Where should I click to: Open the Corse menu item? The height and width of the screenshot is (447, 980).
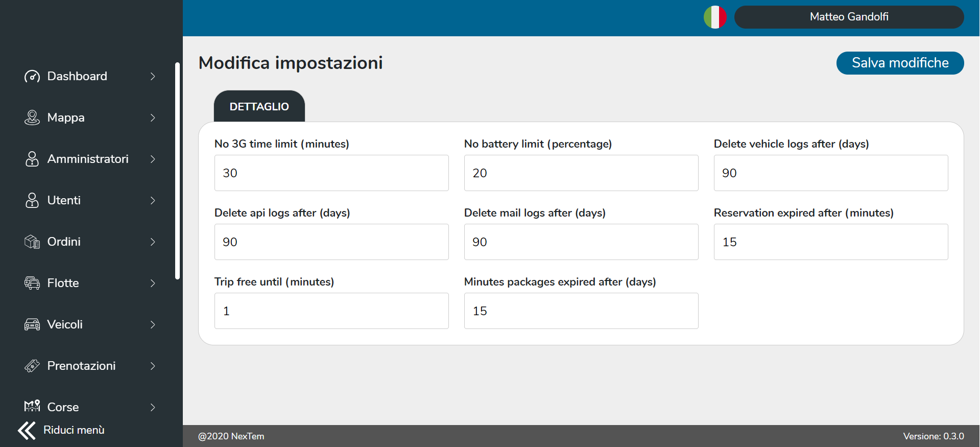(63, 407)
